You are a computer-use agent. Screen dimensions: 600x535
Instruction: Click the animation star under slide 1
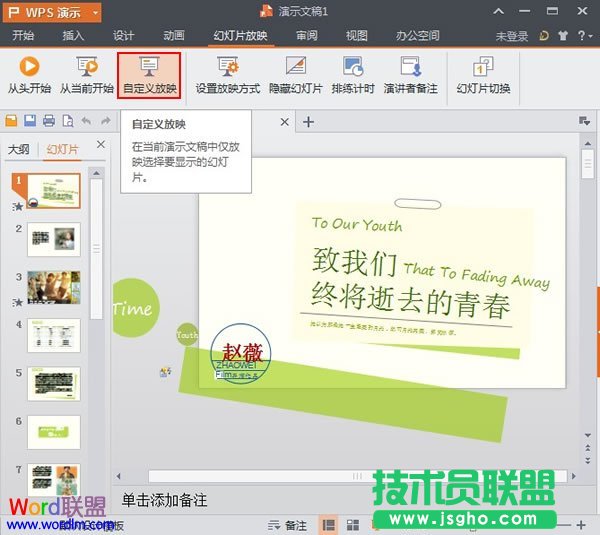(x=17, y=207)
